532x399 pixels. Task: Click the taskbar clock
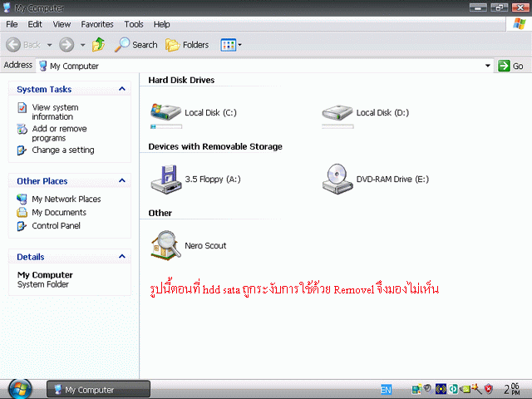click(511, 389)
